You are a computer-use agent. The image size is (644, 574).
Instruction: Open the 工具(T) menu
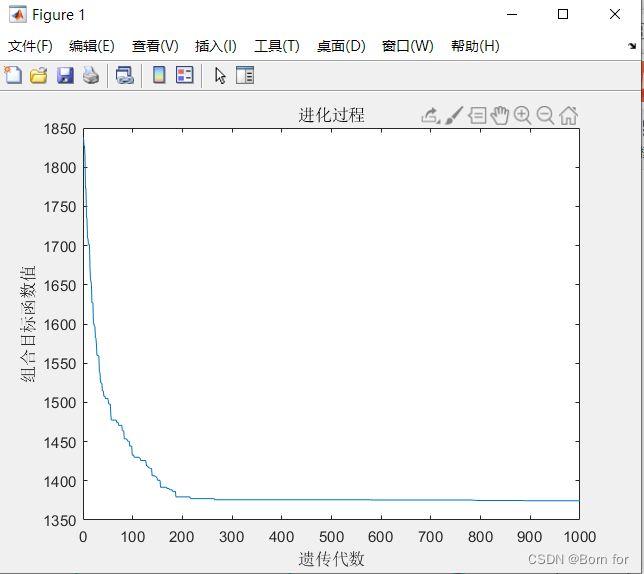(277, 46)
